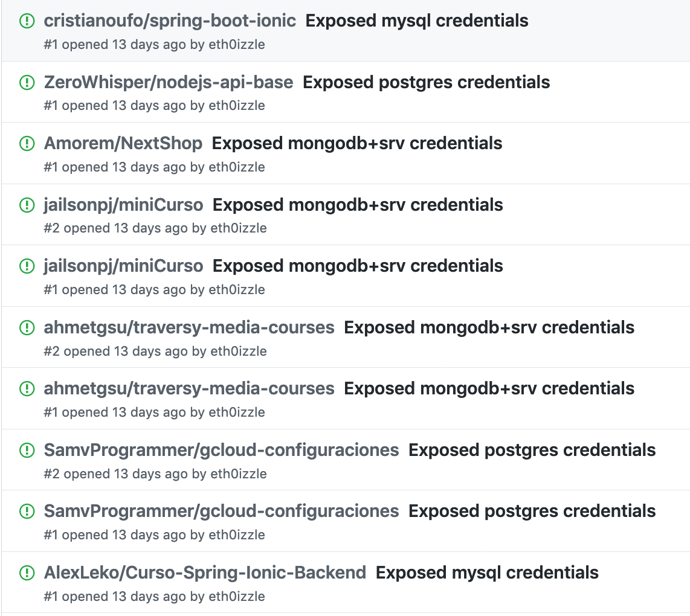Click the open issue icon for ahmetgsu/traversy-media-courses #2
The width and height of the screenshot is (690, 616).
click(27, 327)
